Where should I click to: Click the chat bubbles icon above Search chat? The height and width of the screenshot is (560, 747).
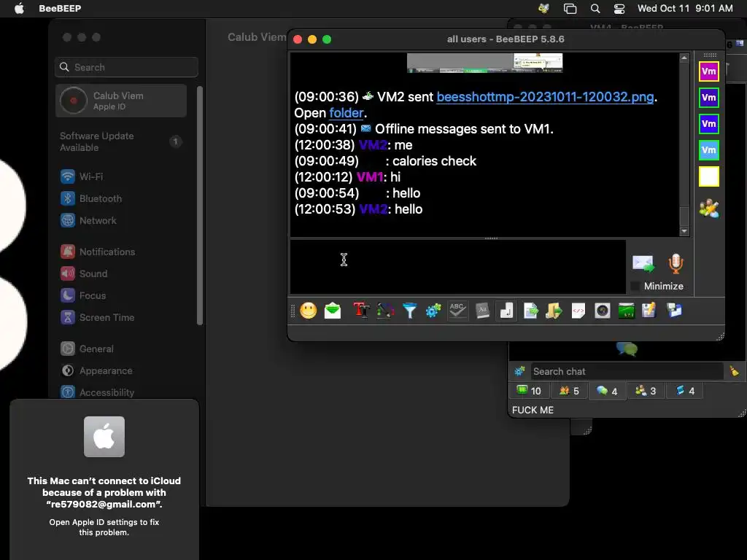(x=627, y=349)
